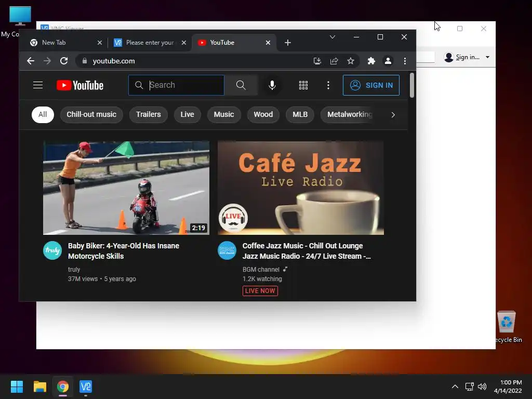
Task: View site info via lock icon
Action: coord(85,61)
